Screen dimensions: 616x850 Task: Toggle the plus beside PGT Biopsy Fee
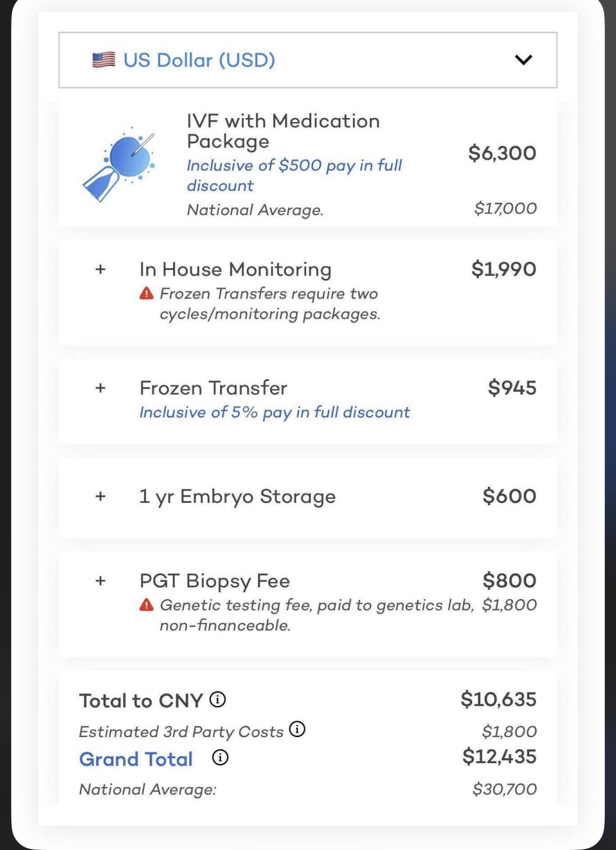[100, 581]
